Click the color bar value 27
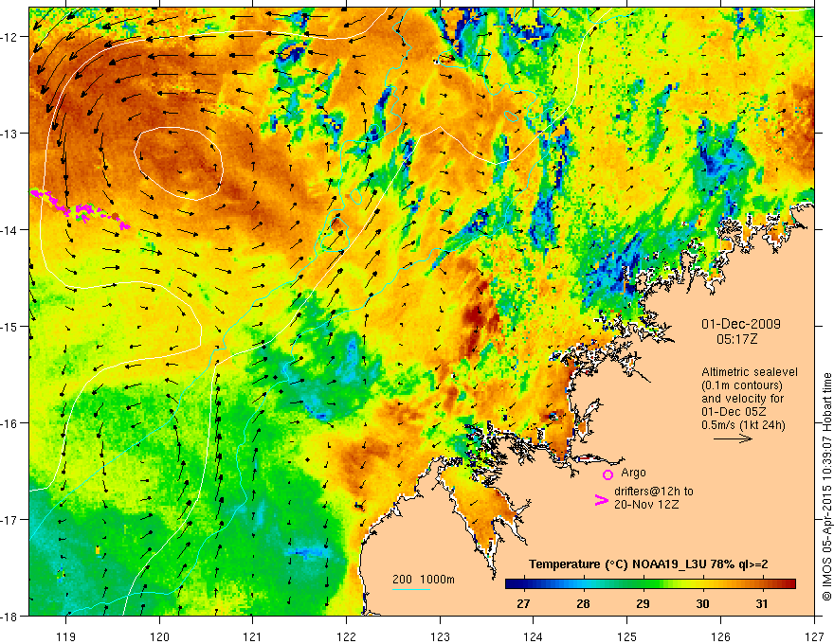This screenshot has width=834, height=644. [x=523, y=603]
